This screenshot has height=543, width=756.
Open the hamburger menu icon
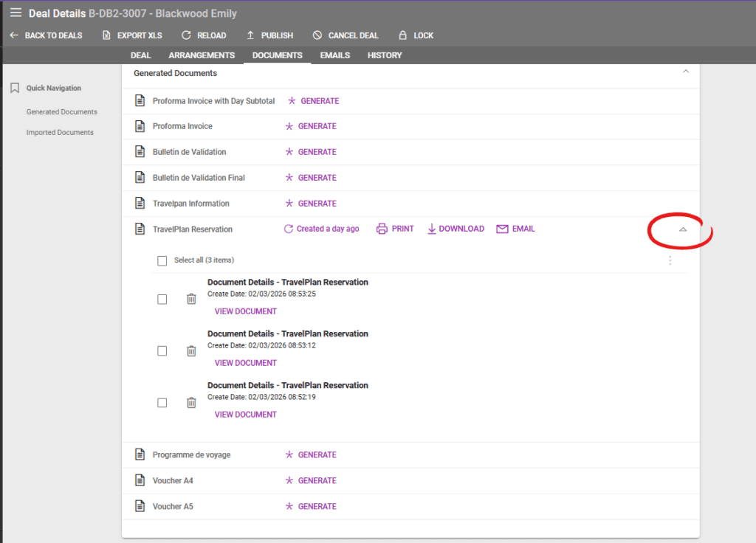pyautogui.click(x=16, y=13)
